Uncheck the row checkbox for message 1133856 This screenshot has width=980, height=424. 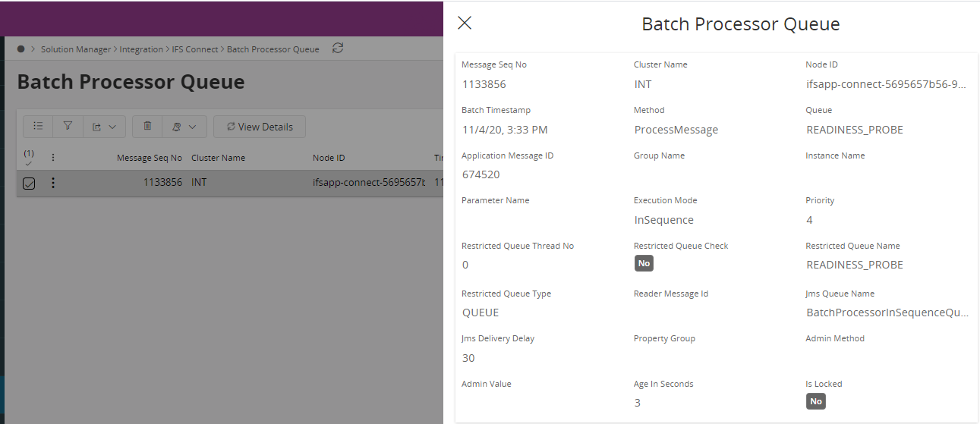29,183
